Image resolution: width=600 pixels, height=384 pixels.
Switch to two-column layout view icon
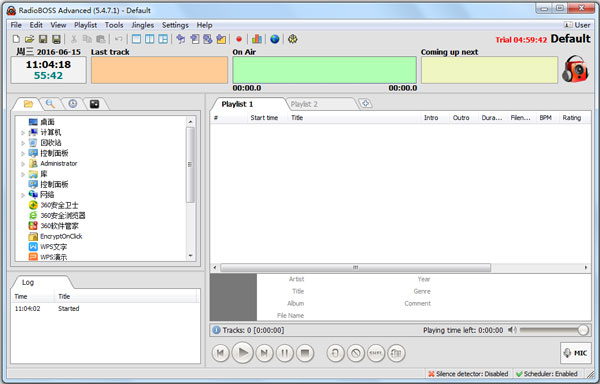[x=150, y=39]
